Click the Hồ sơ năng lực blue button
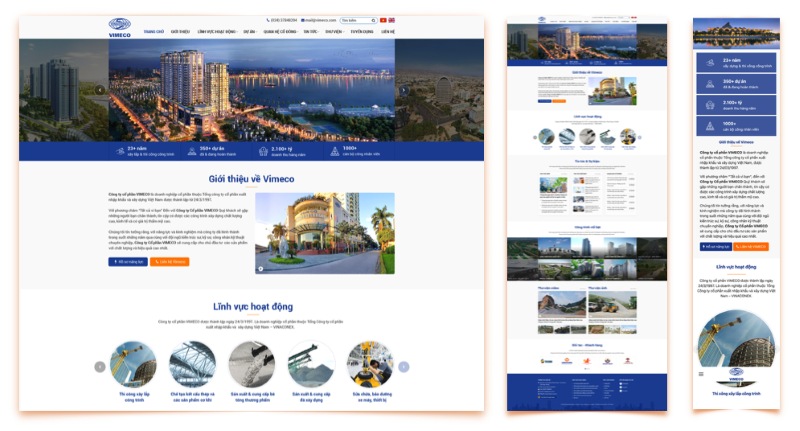The height and width of the screenshot is (431, 800). pos(128,262)
